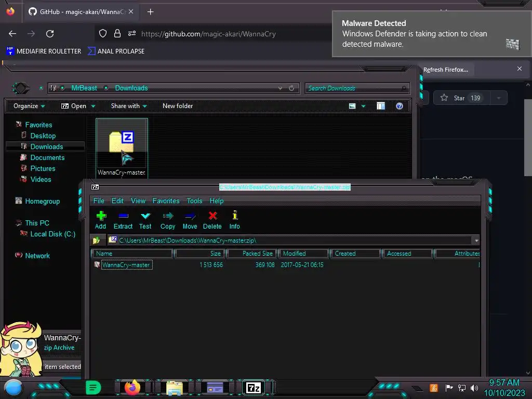Viewport: 532px width, 399px height.
Task: Open the Share with dropdown
Action: [x=129, y=106]
